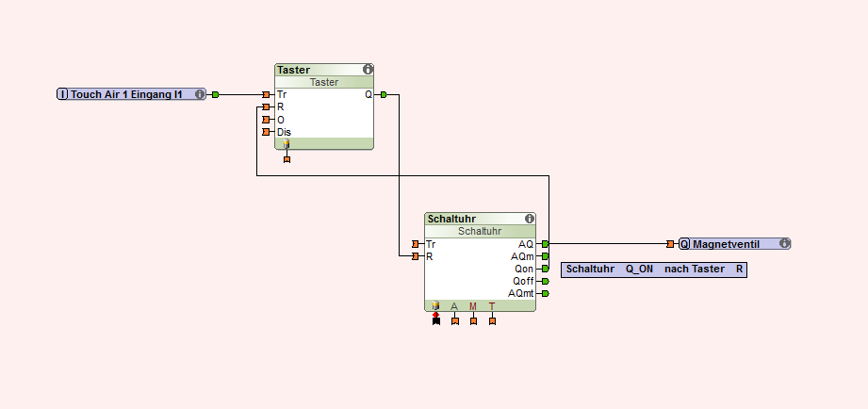Click the AQm label in the Schaltuhr block
The height and width of the screenshot is (409, 868).
click(x=522, y=256)
